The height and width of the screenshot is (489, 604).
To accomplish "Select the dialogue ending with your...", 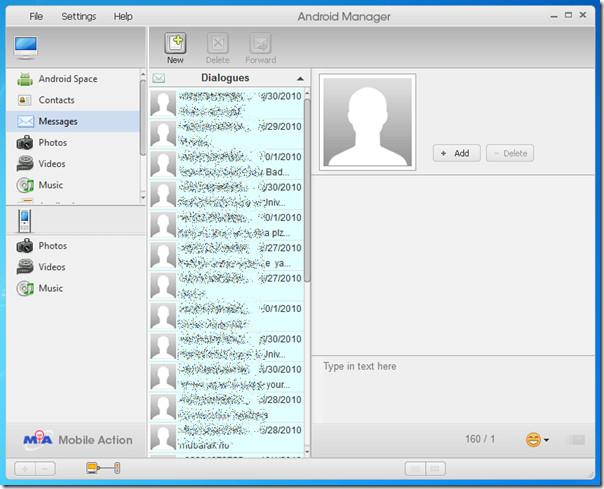I will point(226,377).
